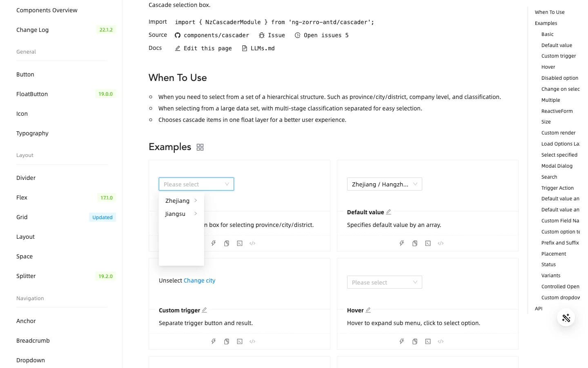The height and width of the screenshot is (368, 588).
Task: Show code for the province/city/district example
Action: 252,243
